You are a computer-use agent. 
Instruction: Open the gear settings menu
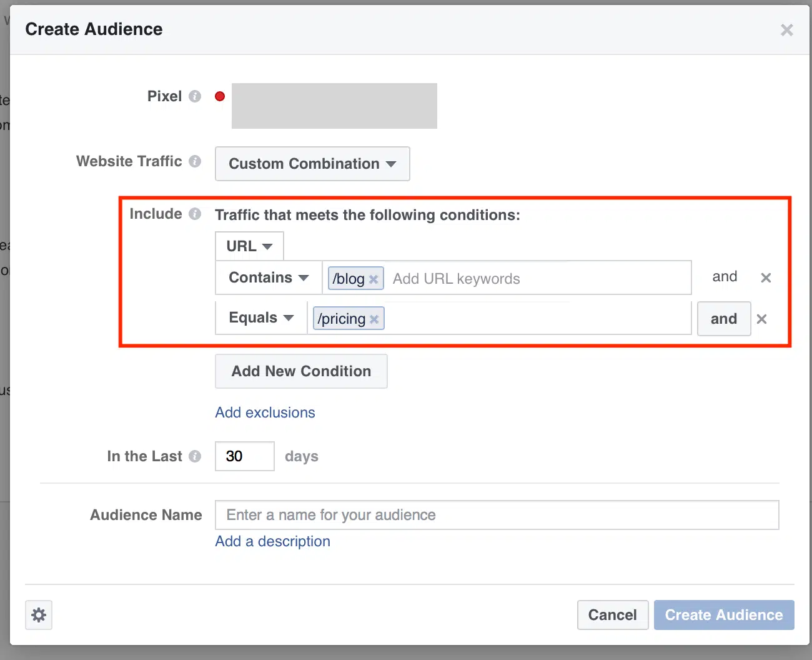pos(39,615)
